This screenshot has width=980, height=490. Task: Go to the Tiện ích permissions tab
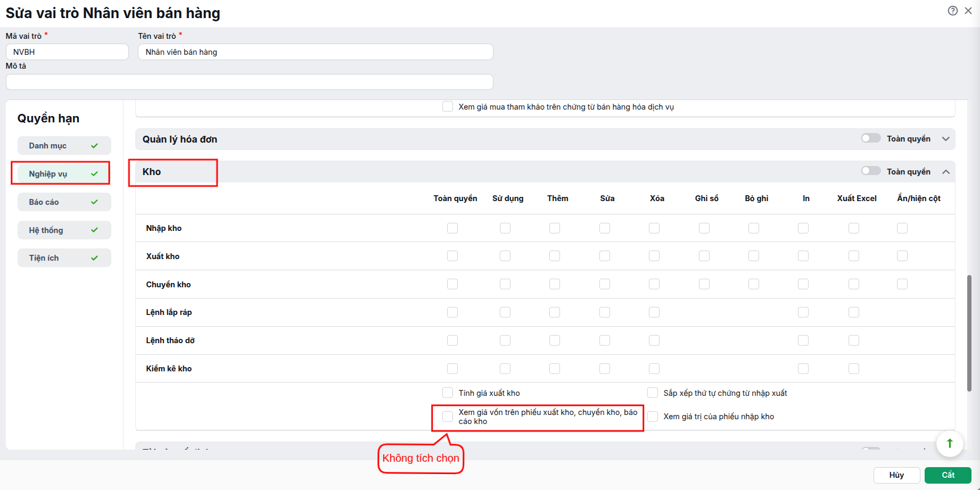64,258
